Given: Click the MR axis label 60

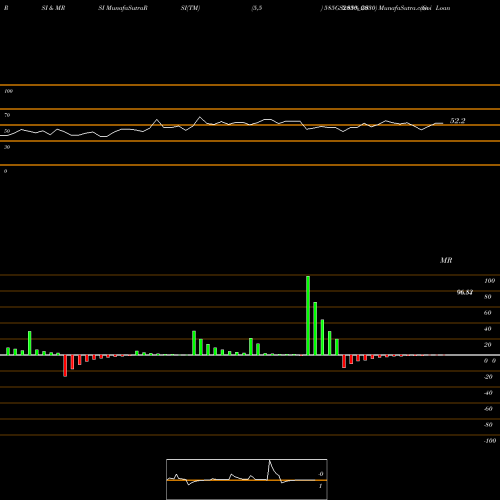Looking at the screenshot, I should [487, 313].
